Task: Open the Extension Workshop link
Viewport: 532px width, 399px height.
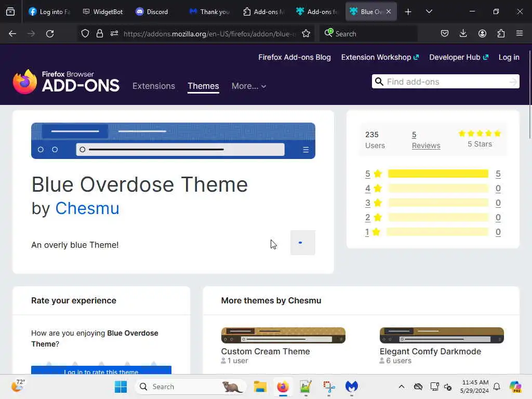Action: pos(380,57)
